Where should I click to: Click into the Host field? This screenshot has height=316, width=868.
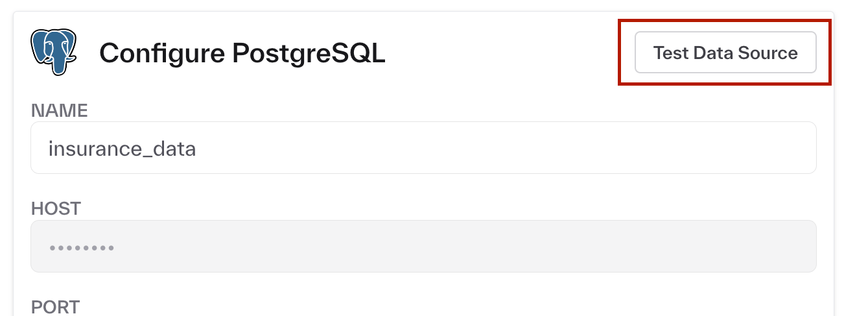coord(423,247)
